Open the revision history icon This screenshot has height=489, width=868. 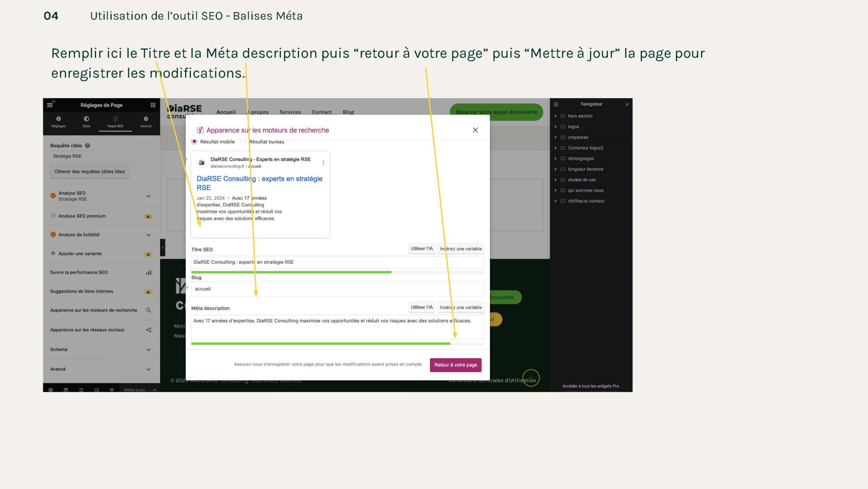pyautogui.click(x=81, y=390)
